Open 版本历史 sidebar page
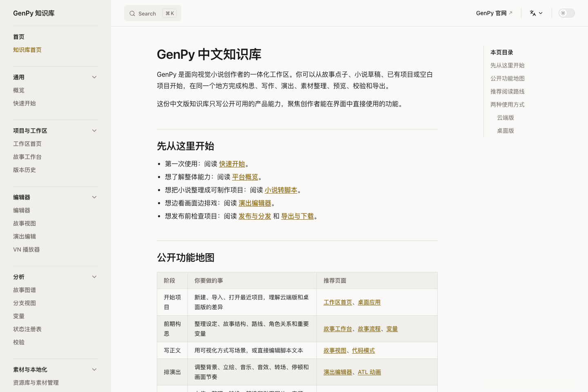Screen dimensions: 588x392 (24, 170)
